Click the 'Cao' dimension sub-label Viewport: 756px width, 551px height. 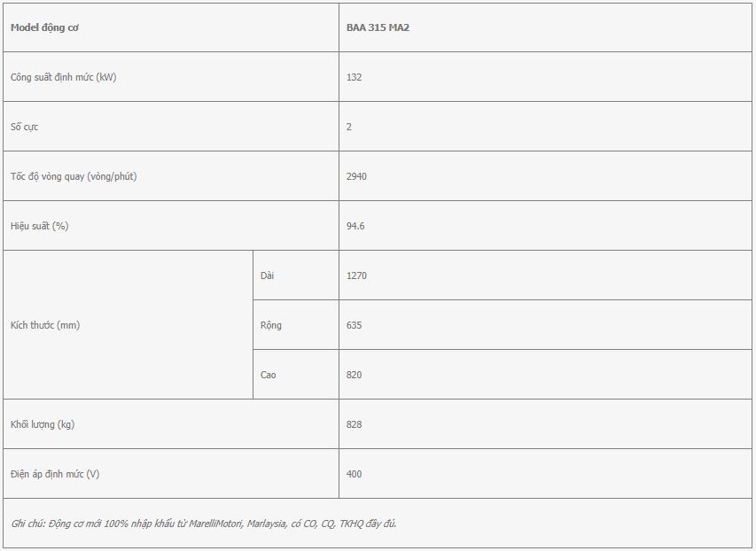point(268,375)
